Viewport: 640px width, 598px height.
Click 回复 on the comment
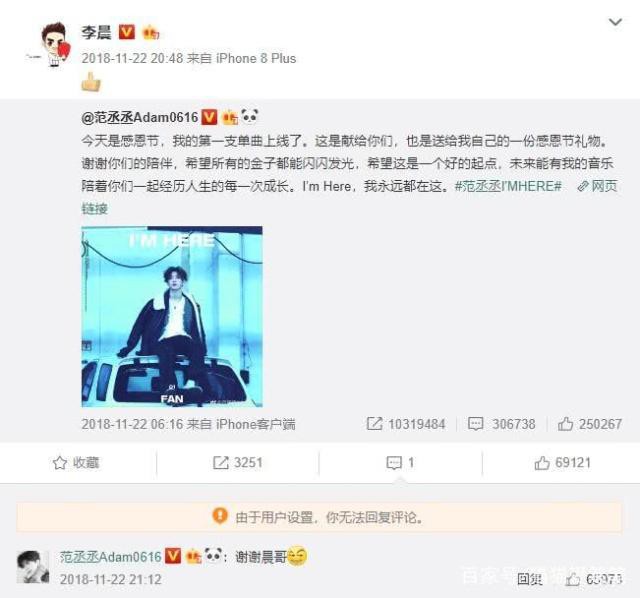[530, 579]
